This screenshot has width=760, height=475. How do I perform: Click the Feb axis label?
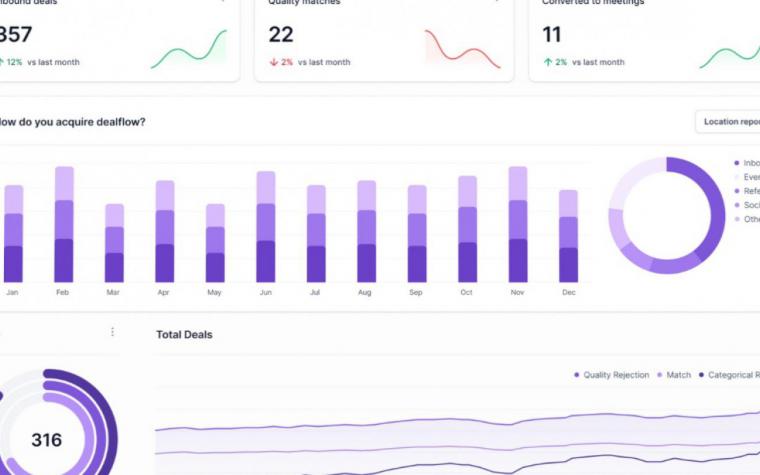[x=63, y=292]
